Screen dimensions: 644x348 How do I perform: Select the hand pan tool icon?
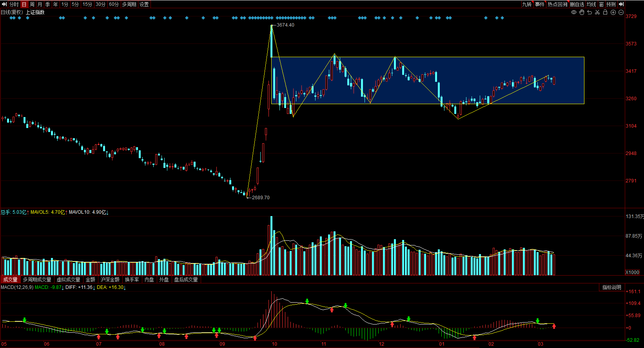pyautogui.click(x=582, y=13)
